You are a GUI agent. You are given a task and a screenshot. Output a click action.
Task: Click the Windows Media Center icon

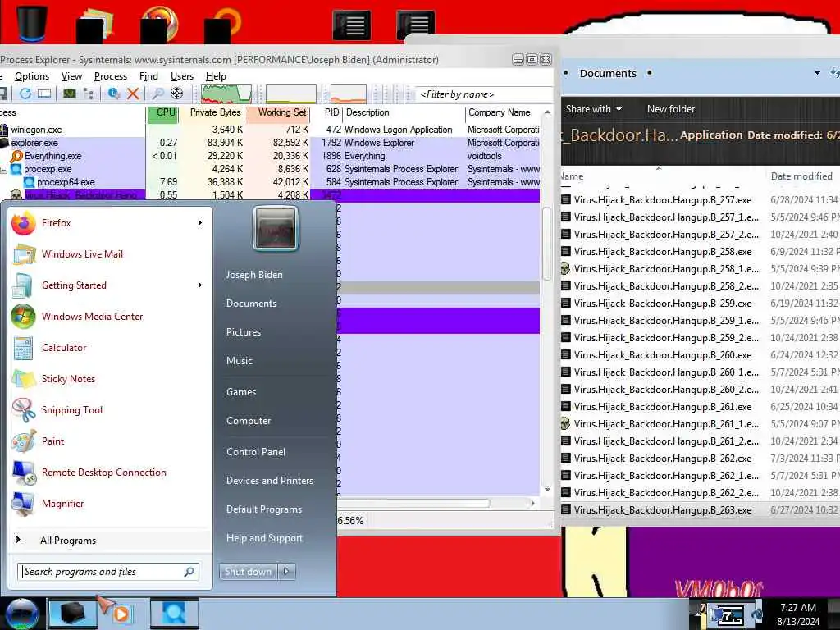click(23, 317)
